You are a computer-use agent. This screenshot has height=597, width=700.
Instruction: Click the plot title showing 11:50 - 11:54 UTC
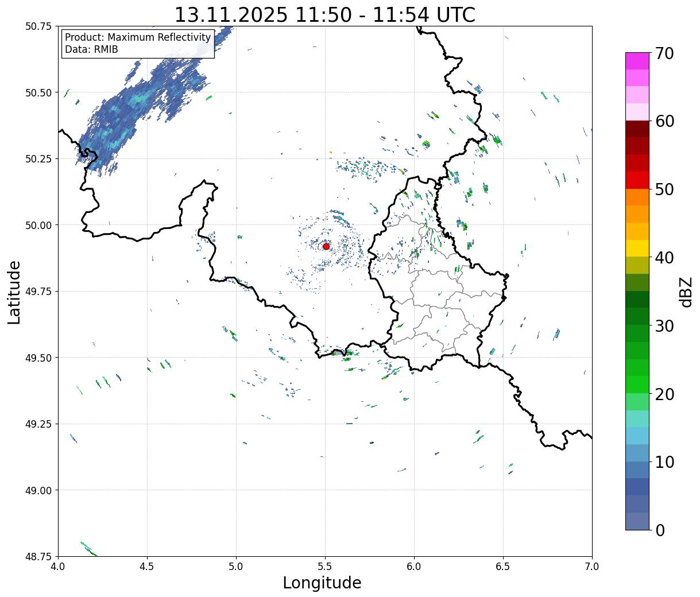[325, 14]
